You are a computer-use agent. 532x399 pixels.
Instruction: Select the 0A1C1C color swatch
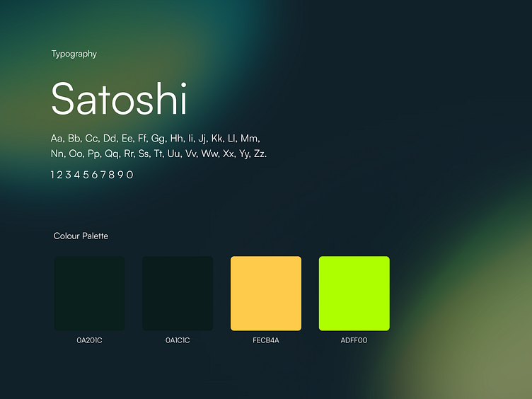coord(178,294)
